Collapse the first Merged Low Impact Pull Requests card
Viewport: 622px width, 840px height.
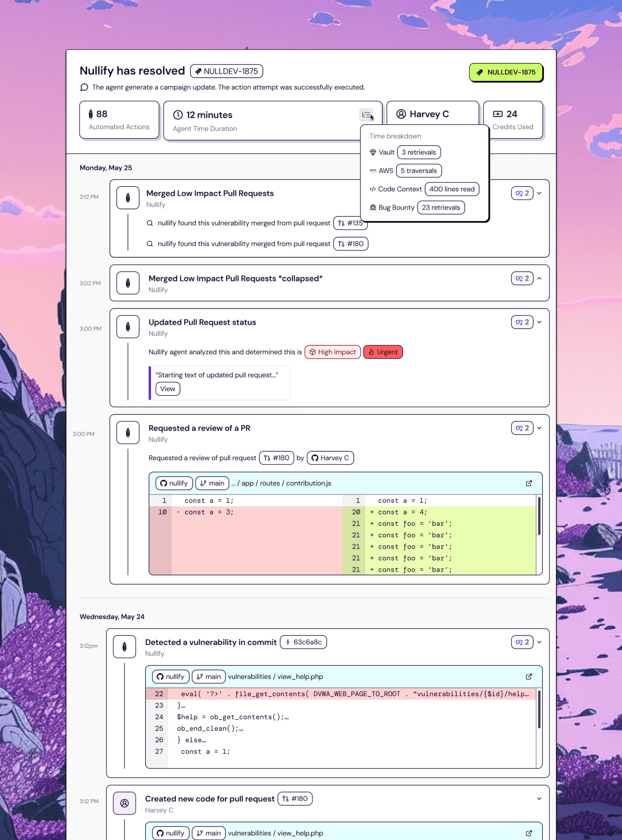tap(539, 193)
